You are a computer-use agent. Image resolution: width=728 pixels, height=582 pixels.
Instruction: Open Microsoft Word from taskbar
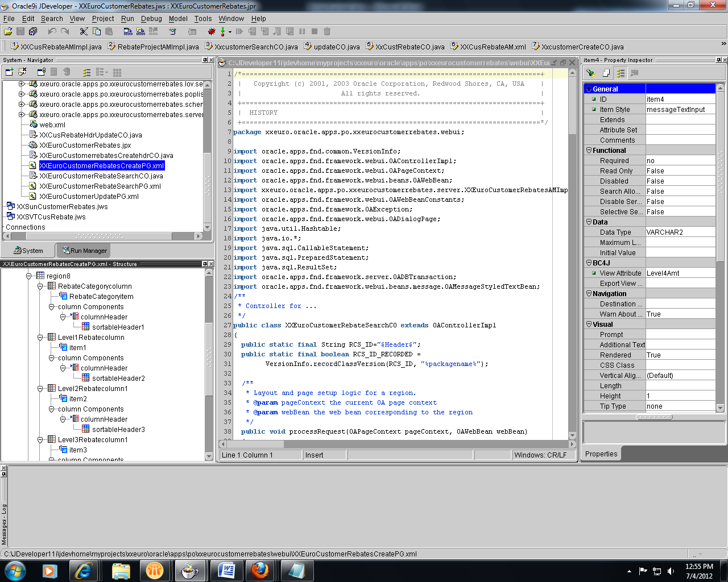[x=226, y=570]
